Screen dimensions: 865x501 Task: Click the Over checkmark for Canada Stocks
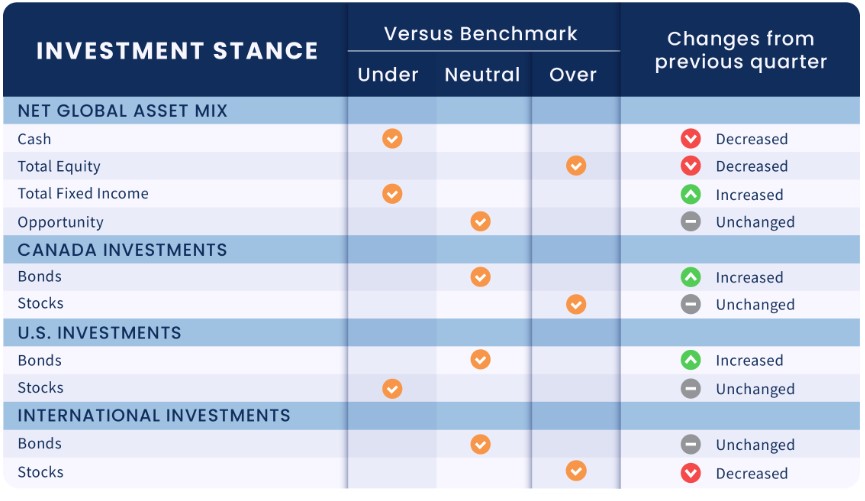576,304
